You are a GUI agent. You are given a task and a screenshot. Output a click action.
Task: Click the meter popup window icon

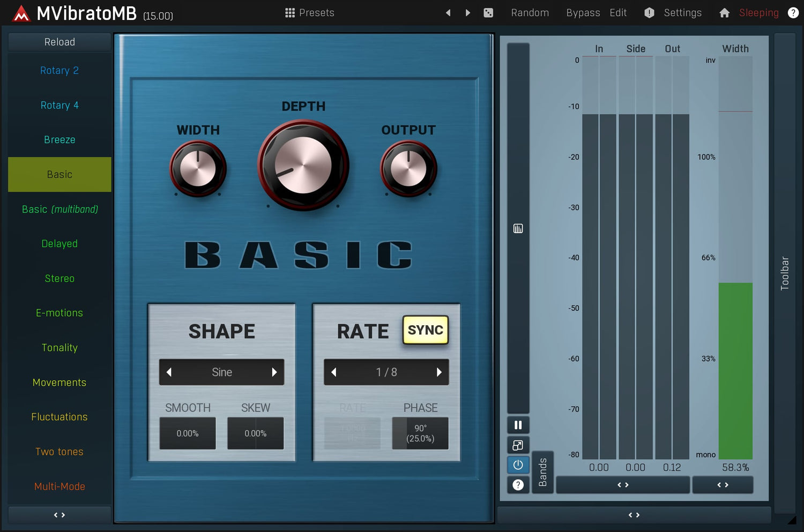(x=518, y=445)
